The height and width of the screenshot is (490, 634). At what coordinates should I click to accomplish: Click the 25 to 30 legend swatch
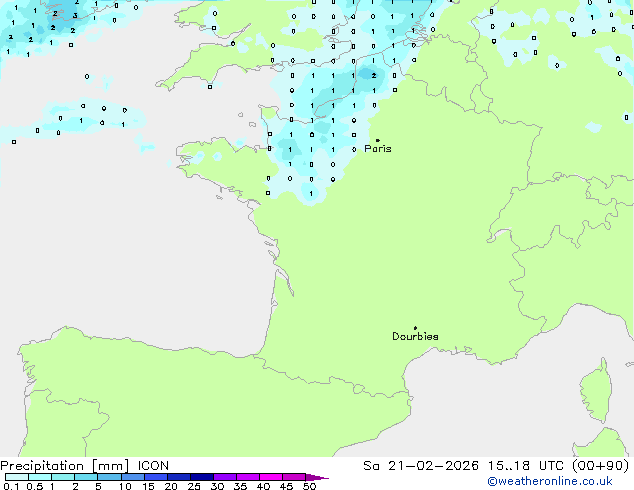pyautogui.click(x=202, y=477)
